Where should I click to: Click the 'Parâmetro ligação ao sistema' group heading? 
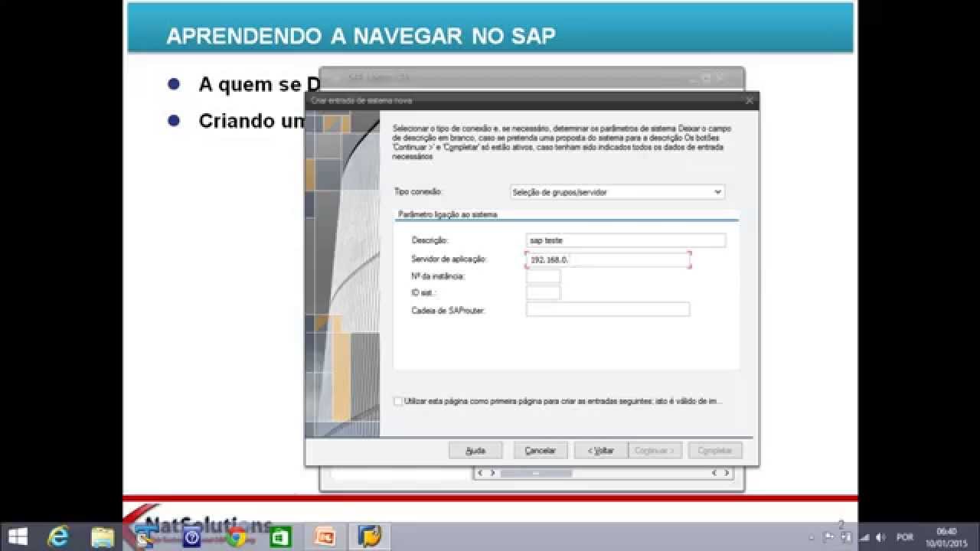tap(448, 215)
